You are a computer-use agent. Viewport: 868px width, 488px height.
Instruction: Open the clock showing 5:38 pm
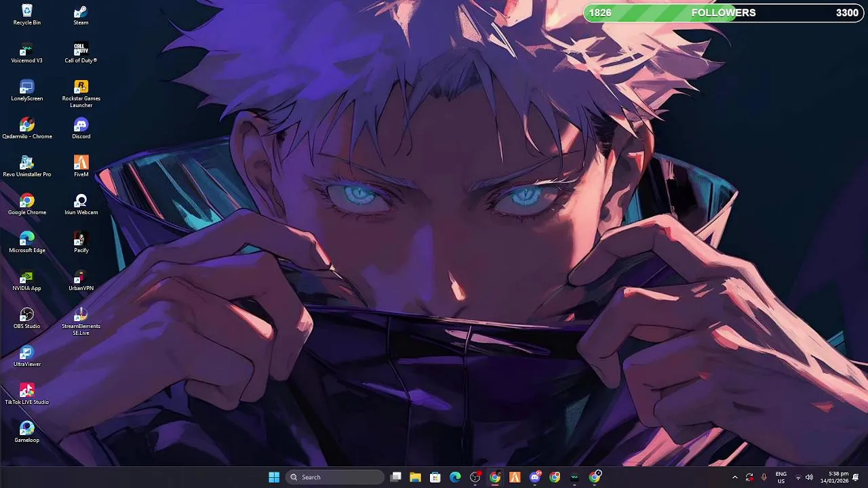click(834, 477)
